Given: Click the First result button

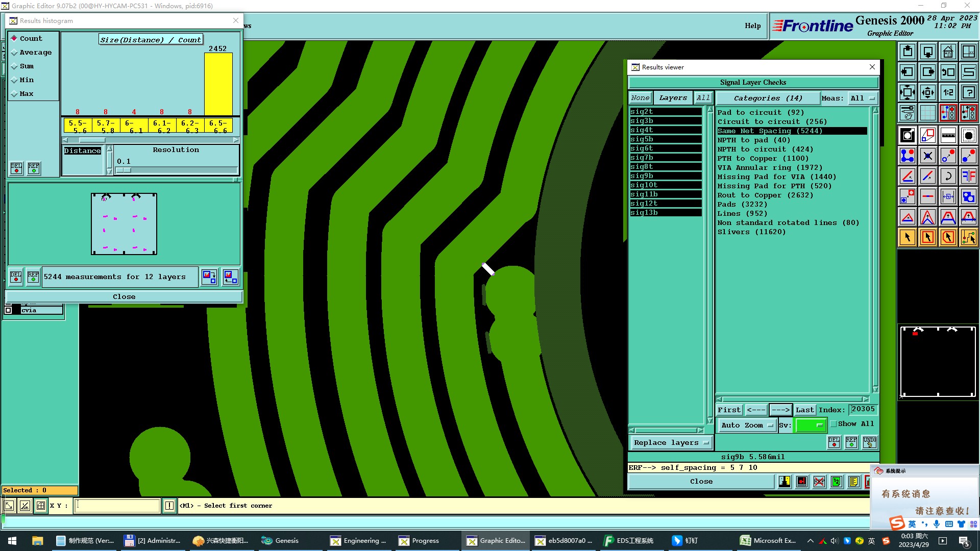Looking at the screenshot, I should coord(729,410).
